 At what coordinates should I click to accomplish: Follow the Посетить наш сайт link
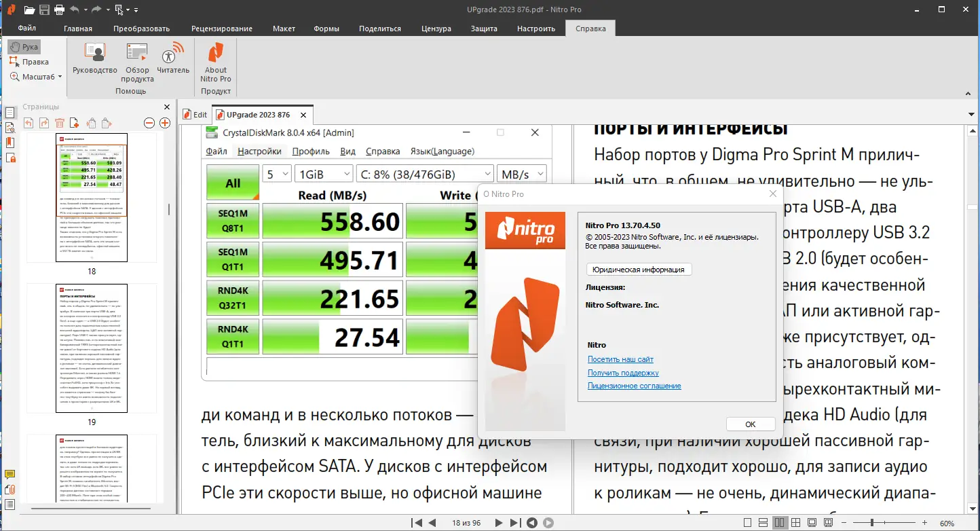tap(620, 359)
